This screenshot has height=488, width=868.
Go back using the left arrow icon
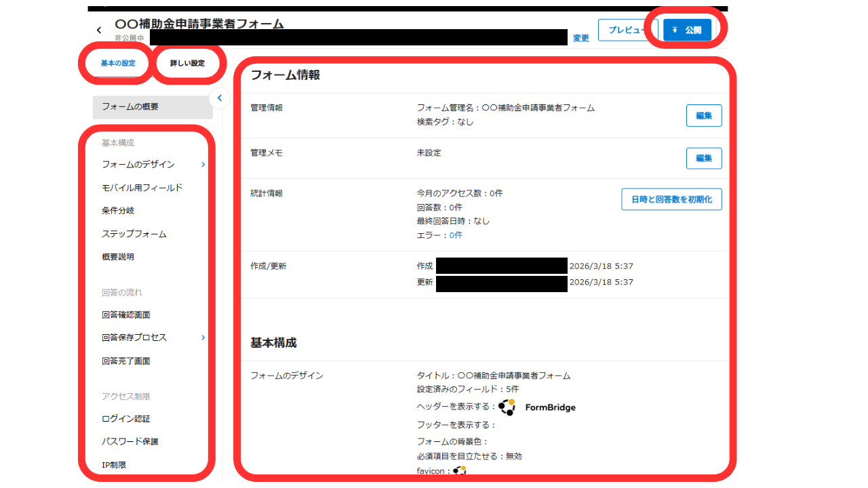pos(99,30)
